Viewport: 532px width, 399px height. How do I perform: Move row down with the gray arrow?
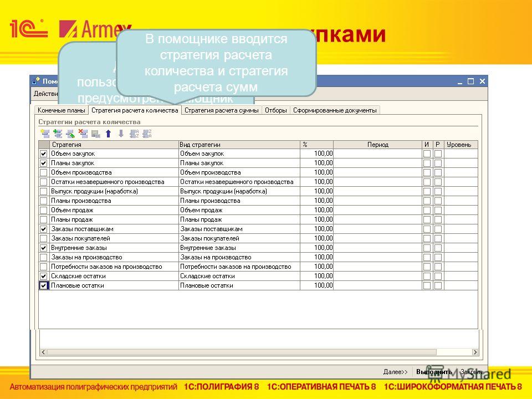point(121,134)
